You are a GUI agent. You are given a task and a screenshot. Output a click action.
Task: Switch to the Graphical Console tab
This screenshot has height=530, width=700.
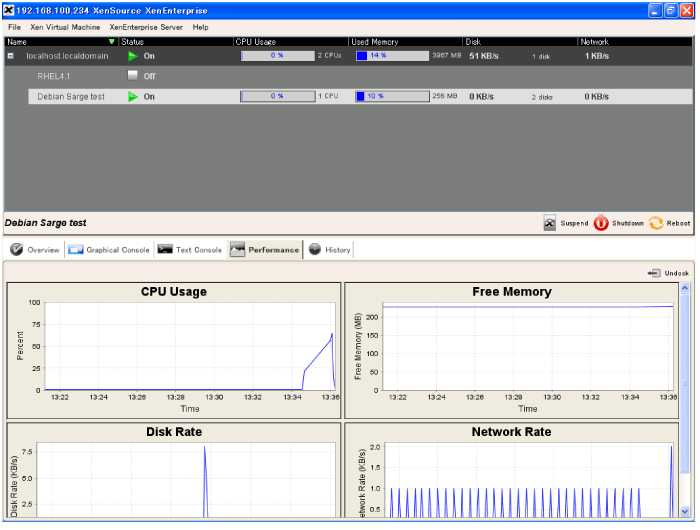(109, 250)
